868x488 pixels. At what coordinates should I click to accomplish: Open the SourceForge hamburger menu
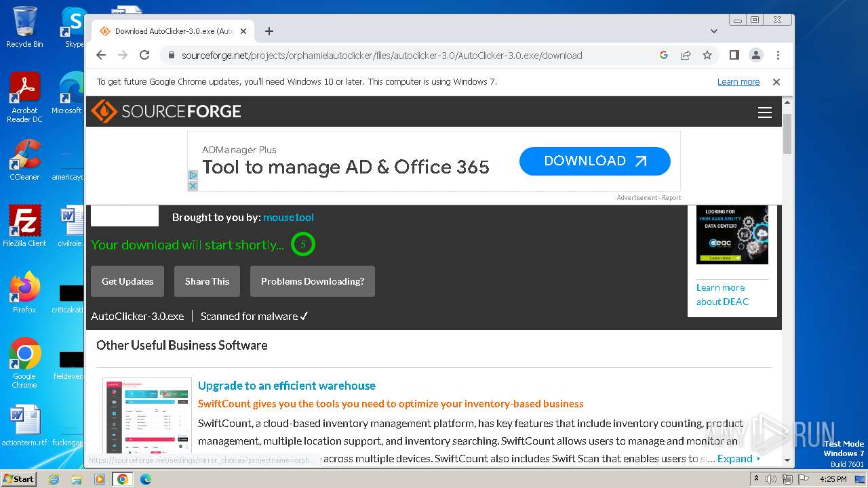coord(765,113)
